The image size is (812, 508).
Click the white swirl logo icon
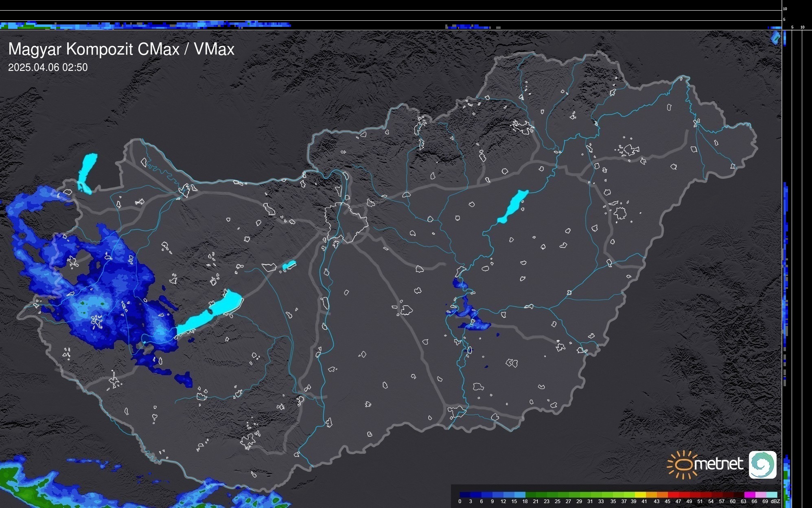[762, 464]
